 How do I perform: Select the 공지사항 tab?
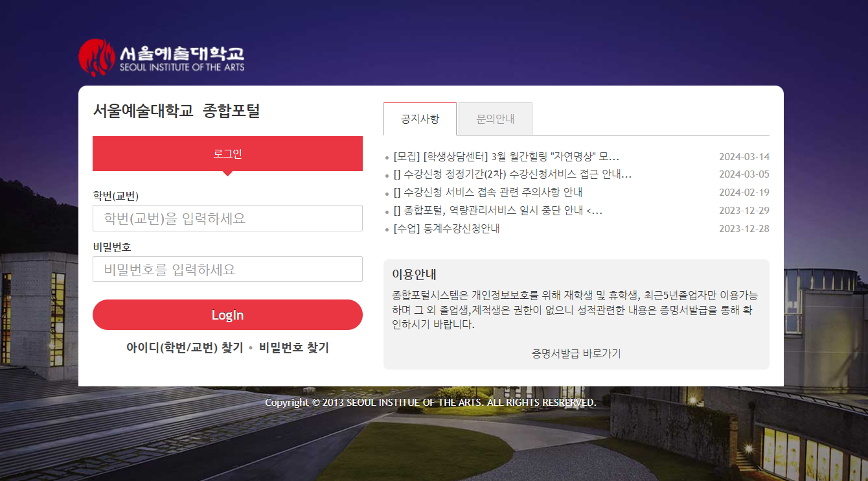pyautogui.click(x=420, y=118)
